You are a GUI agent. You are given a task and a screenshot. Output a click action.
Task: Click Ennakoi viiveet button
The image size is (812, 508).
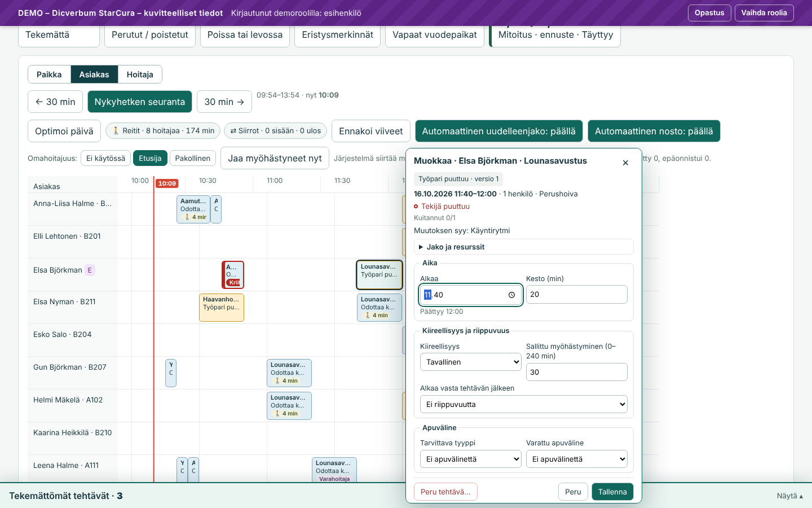pos(371,131)
